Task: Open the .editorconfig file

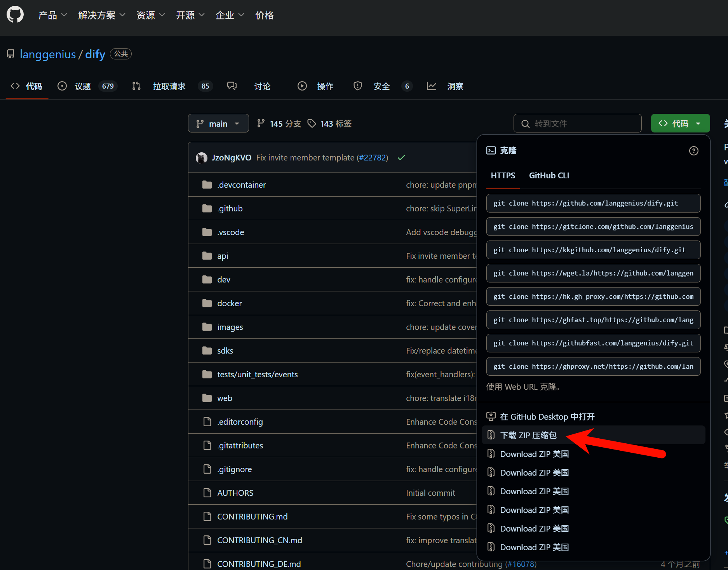Action: point(240,422)
